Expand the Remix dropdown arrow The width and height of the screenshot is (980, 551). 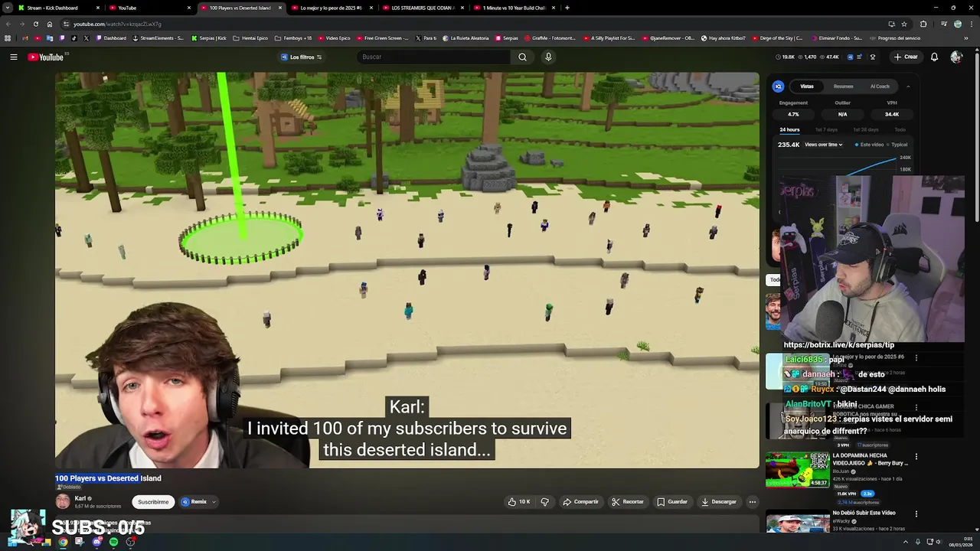coord(214,502)
